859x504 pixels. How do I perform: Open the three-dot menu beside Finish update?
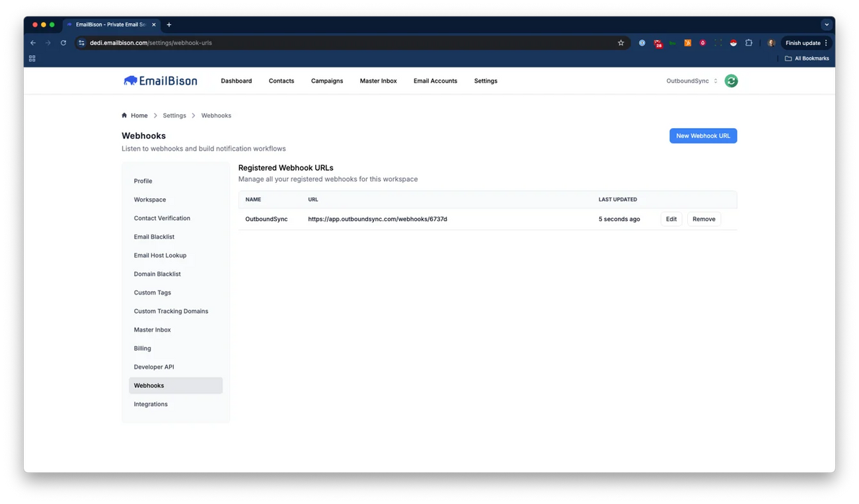[825, 42]
